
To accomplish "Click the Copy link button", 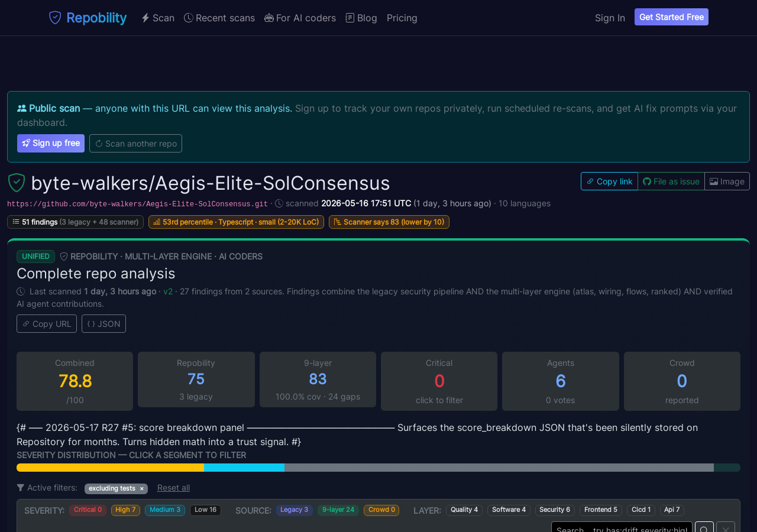I will (609, 181).
